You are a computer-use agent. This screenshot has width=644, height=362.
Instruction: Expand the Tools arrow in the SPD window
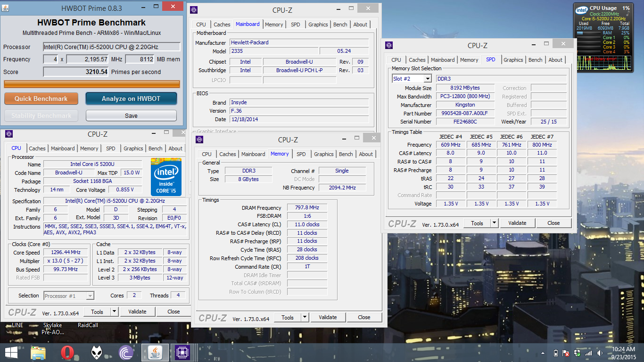point(494,223)
